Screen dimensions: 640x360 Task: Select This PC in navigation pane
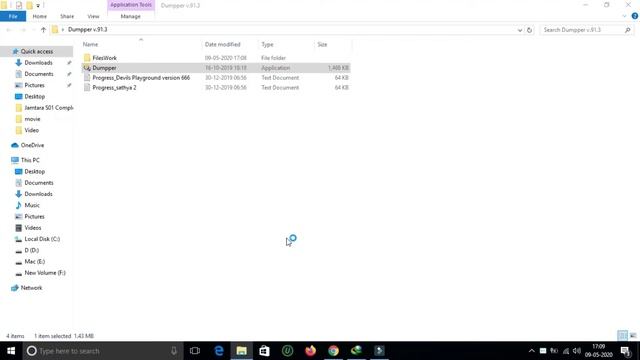click(x=30, y=160)
